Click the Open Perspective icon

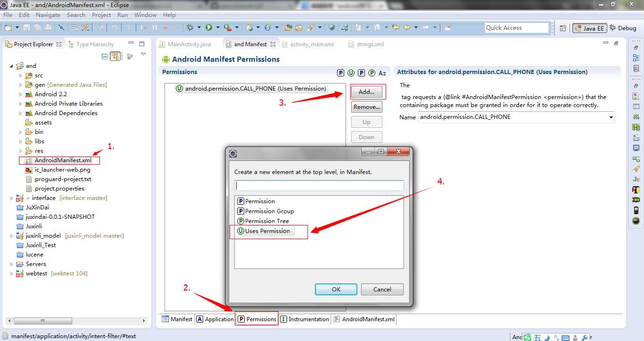pyautogui.click(x=563, y=28)
